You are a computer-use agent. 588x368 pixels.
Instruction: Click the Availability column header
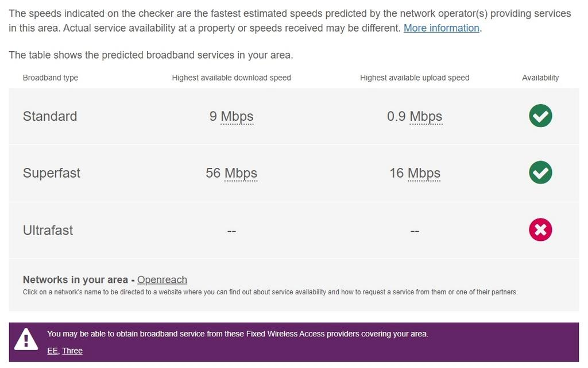click(x=540, y=78)
